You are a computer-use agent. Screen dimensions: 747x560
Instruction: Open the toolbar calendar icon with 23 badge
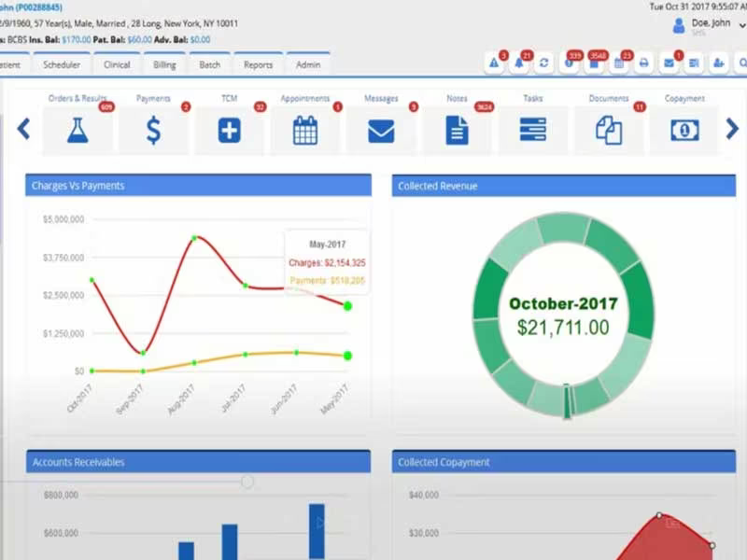click(x=619, y=63)
